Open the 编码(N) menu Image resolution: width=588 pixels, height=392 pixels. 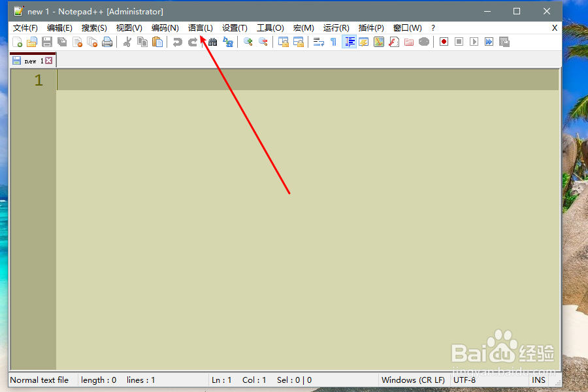(165, 28)
